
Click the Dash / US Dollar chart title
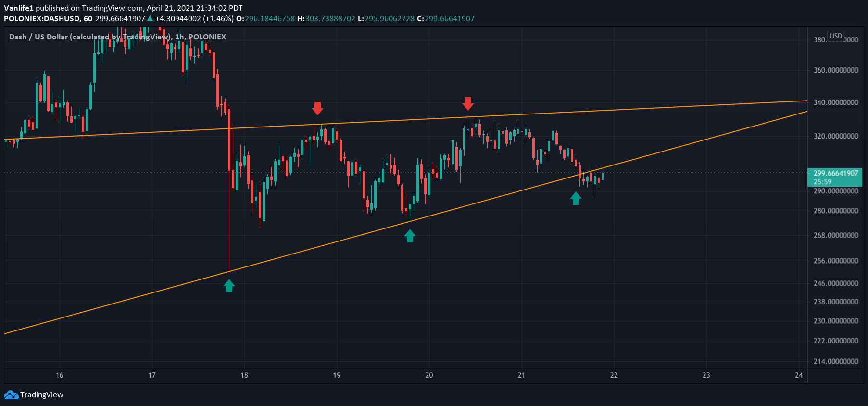pyautogui.click(x=117, y=37)
